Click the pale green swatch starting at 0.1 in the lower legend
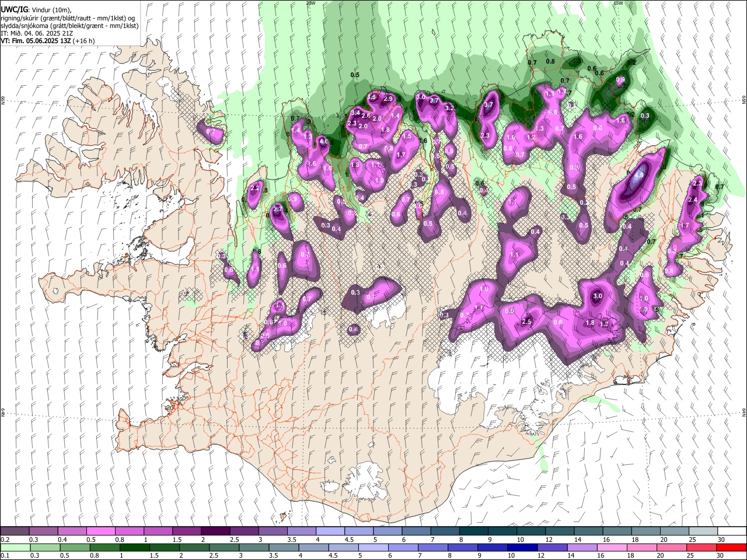This screenshot has width=747, height=560. [x=15, y=547]
